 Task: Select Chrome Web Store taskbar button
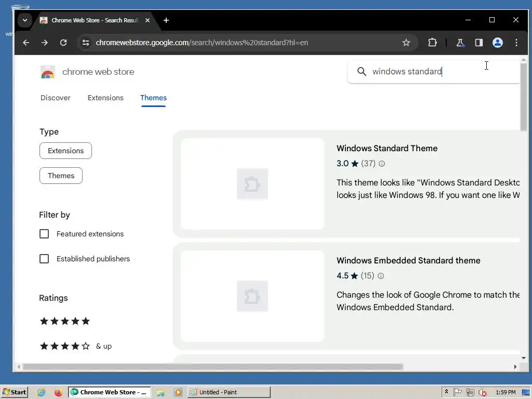(109, 392)
